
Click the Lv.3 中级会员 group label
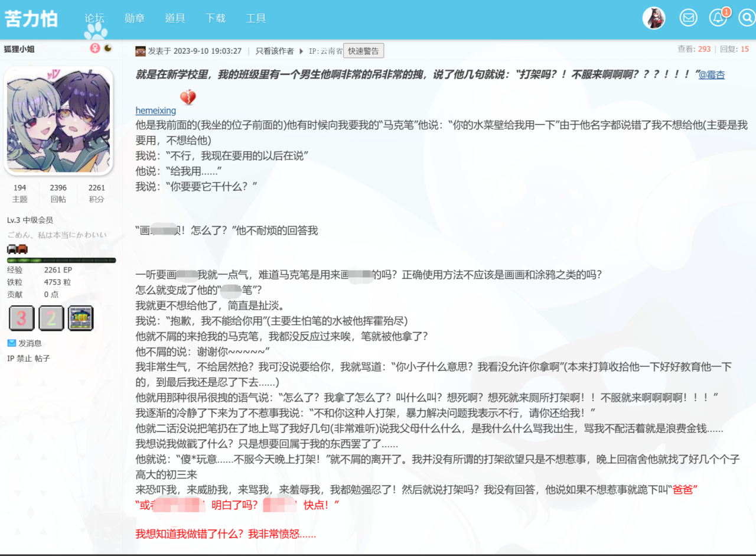coord(30,220)
